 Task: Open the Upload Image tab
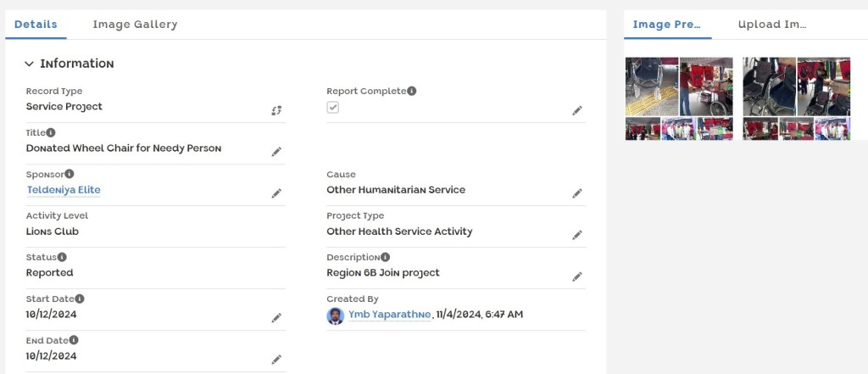pos(772,25)
